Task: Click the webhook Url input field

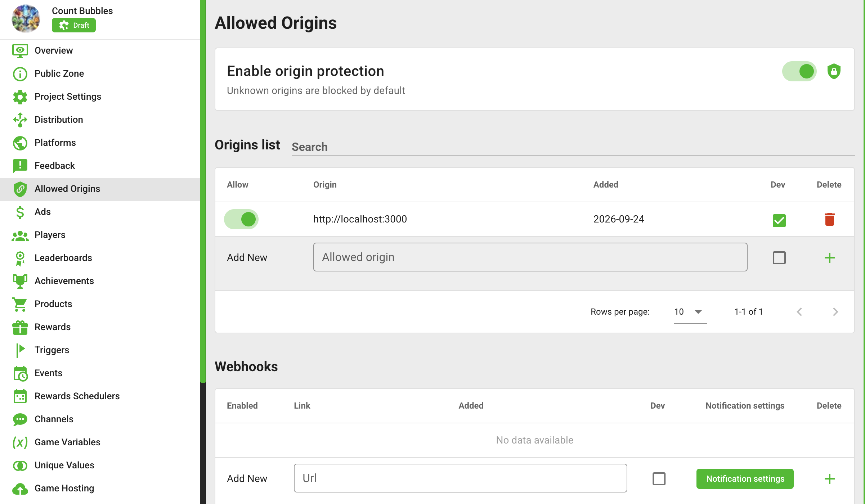Action: pos(460,478)
